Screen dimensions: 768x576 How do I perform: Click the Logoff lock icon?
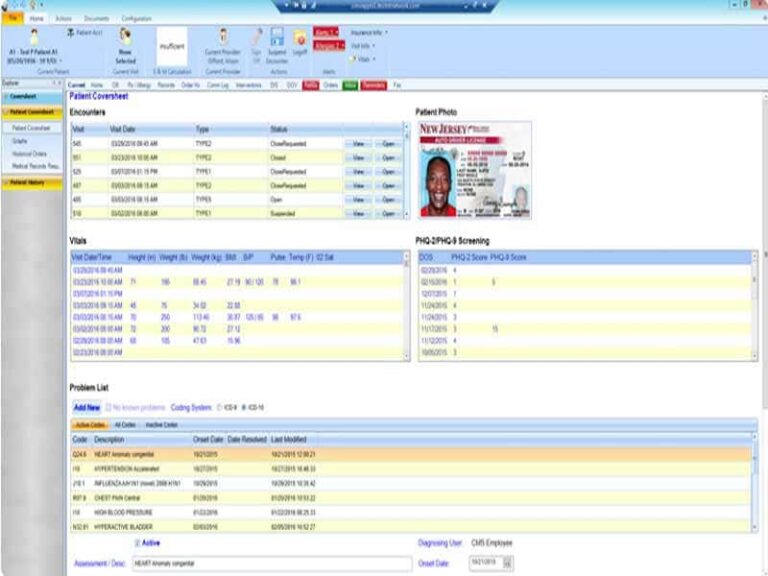coord(300,39)
